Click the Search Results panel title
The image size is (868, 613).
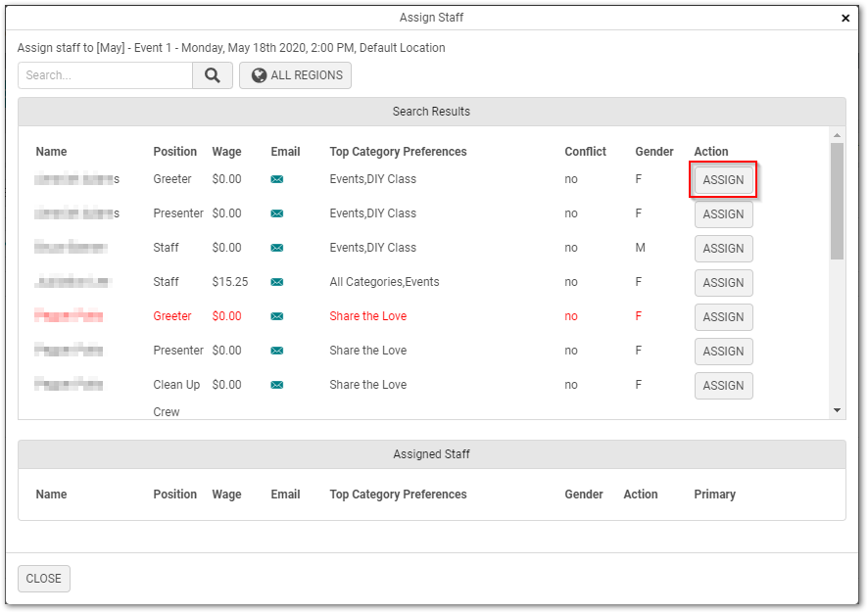[x=431, y=112]
